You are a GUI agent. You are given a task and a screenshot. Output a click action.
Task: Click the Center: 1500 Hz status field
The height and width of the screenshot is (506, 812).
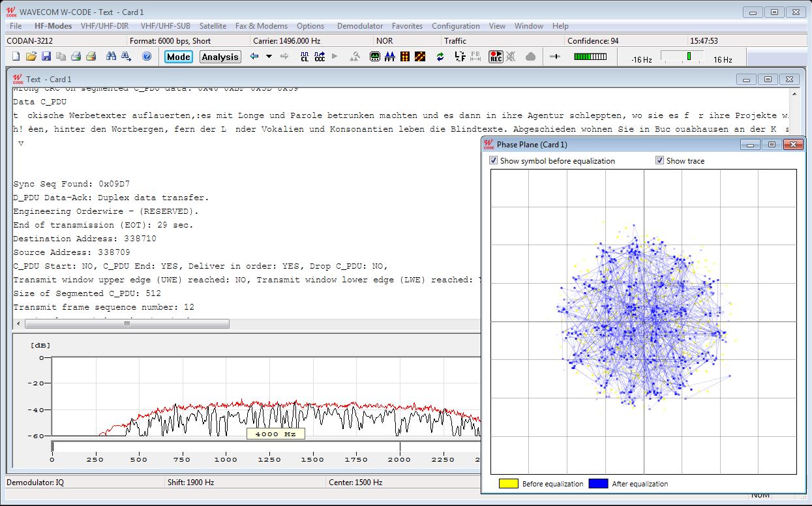point(406,483)
